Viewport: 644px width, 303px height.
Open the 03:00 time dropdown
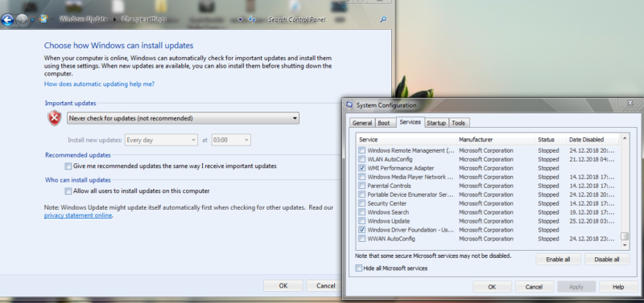pyautogui.click(x=231, y=140)
